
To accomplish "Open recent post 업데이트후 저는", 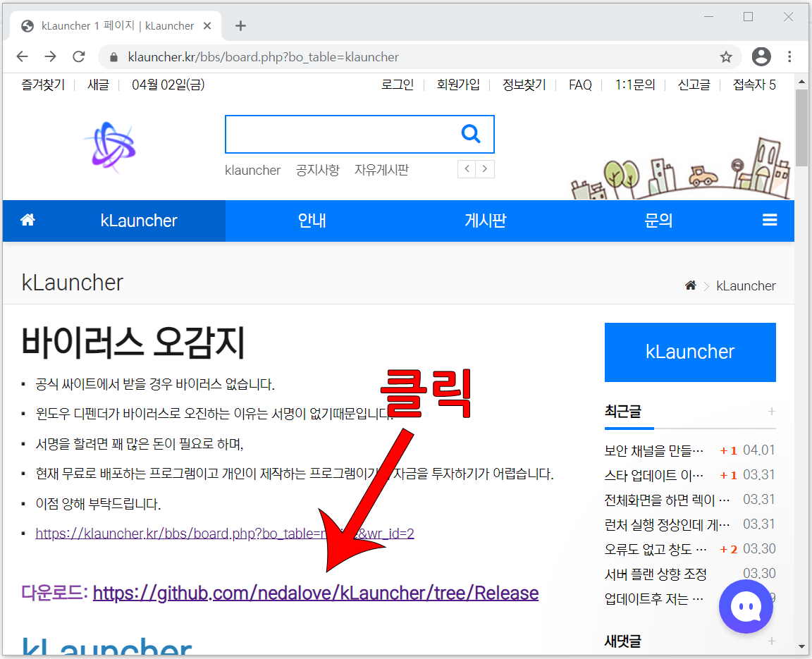I will [654, 598].
